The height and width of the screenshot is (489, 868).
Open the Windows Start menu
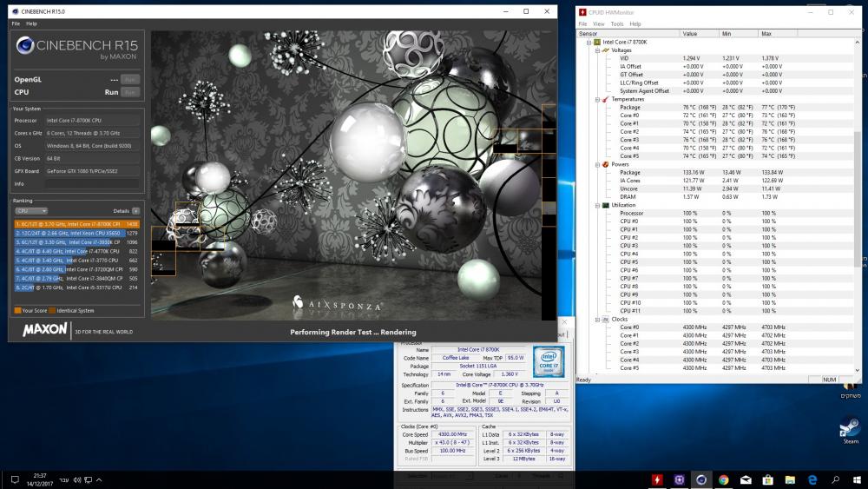(x=857, y=479)
